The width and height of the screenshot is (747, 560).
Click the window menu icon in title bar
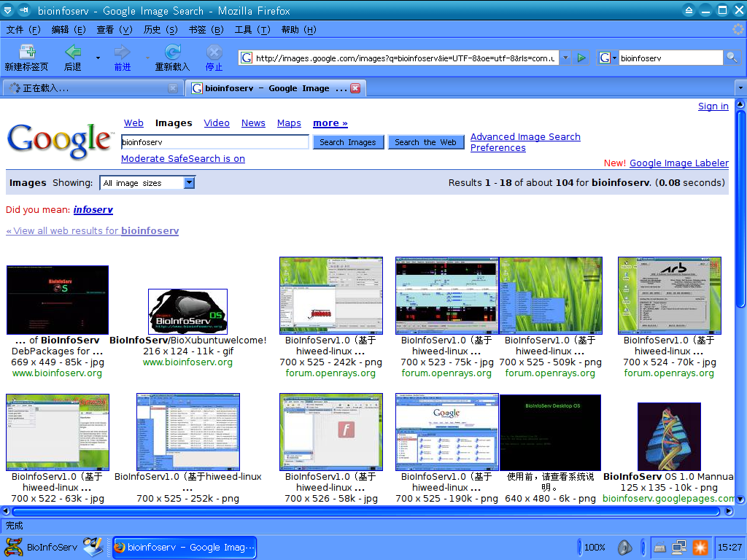click(8, 10)
